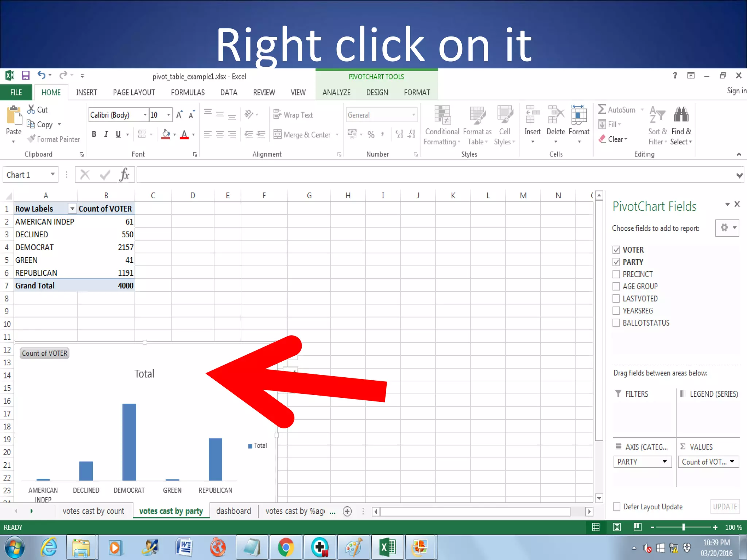Enable the PRECINCT field checkbox
The height and width of the screenshot is (560, 747).
pos(616,274)
